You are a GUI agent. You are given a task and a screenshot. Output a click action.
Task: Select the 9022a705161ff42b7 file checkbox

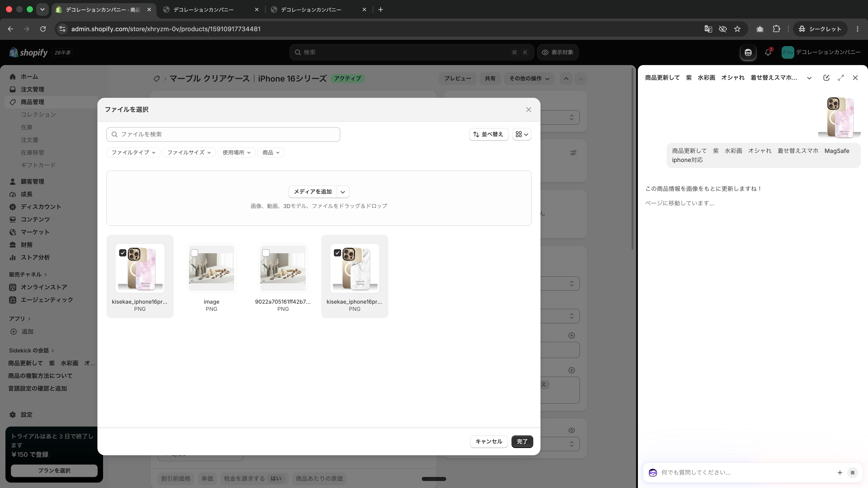266,253
